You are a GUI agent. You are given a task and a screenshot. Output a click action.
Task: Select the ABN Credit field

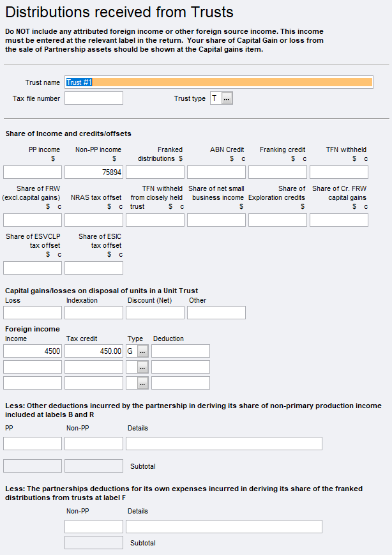pyautogui.click(x=216, y=172)
